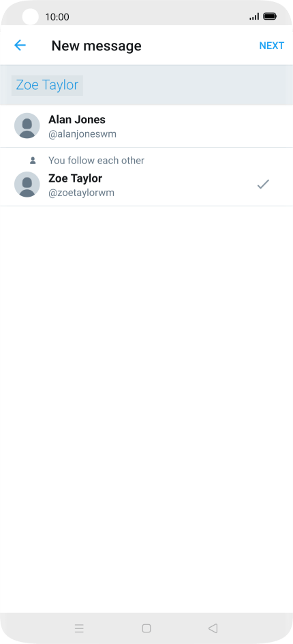The width and height of the screenshot is (293, 644).
Task: Click Alan Jones profile avatar
Action: (x=27, y=126)
